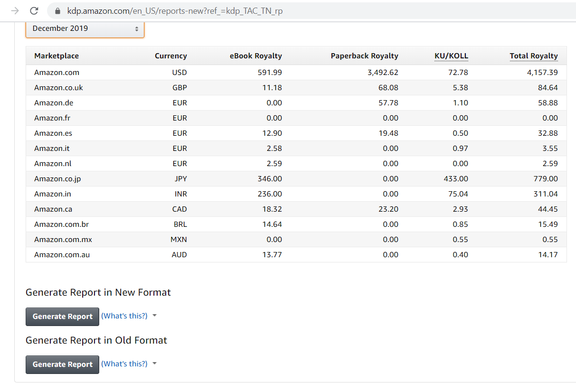Click the AUD currency cell
Image resolution: width=576 pixels, height=392 pixels.
coord(179,255)
